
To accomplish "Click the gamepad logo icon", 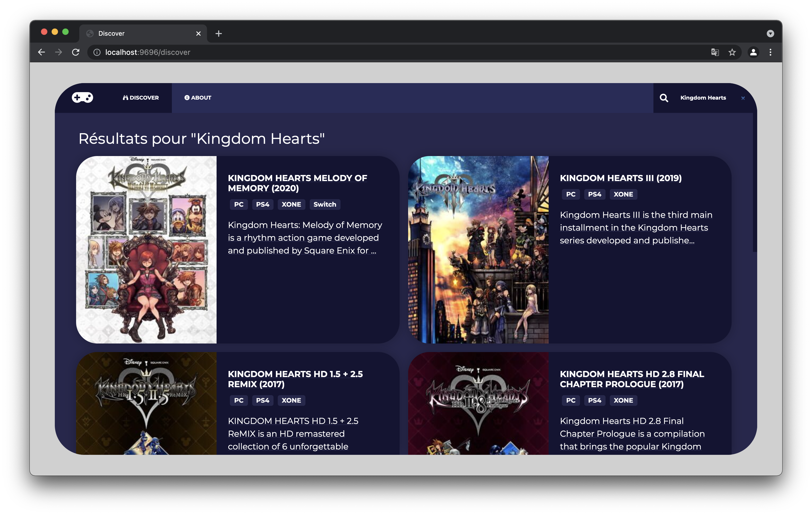I will (x=82, y=97).
